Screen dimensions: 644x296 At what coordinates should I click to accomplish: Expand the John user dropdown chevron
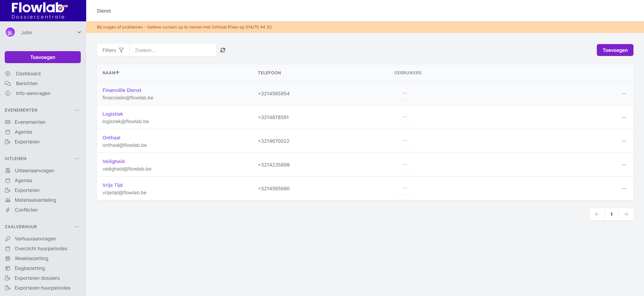[79, 33]
